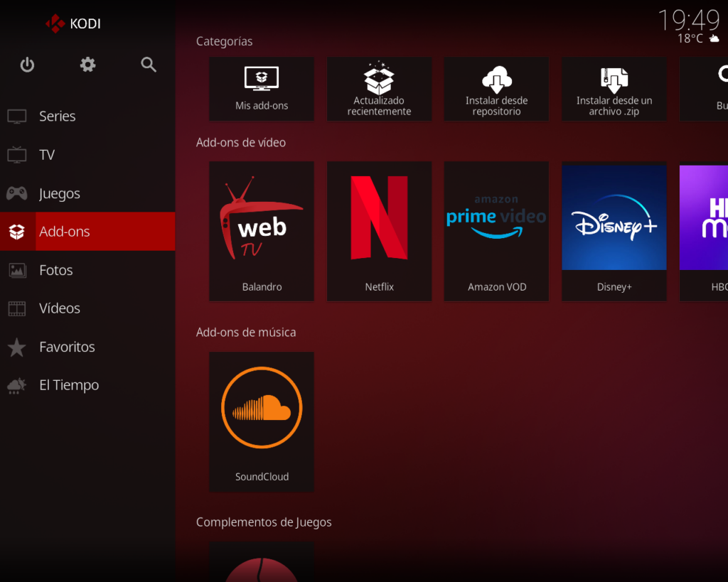Go to Series in the sidebar
Viewport: 728px width, 582px height.
coord(57,117)
